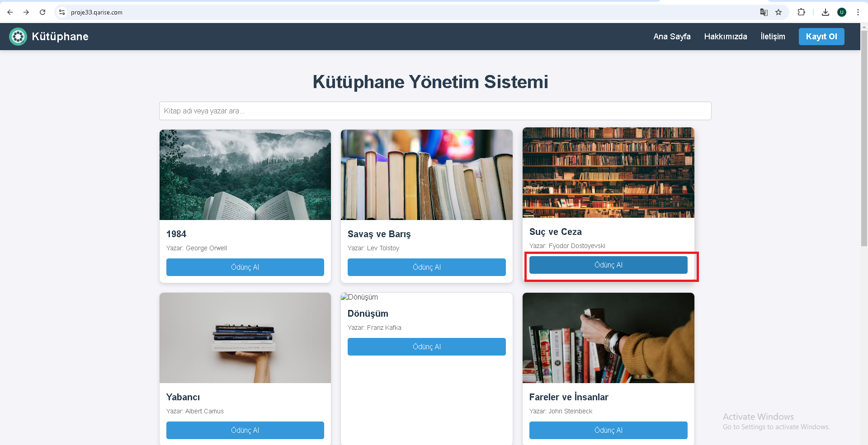Borrow Yabancı with Ödünç Al
Image resolution: width=868 pixels, height=445 pixels.
(x=245, y=430)
